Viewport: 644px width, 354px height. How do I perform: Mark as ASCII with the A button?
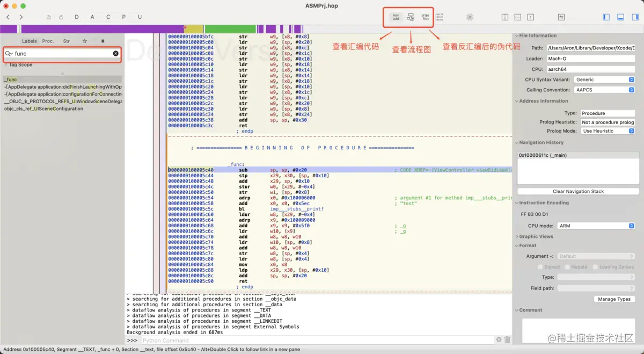click(92, 17)
